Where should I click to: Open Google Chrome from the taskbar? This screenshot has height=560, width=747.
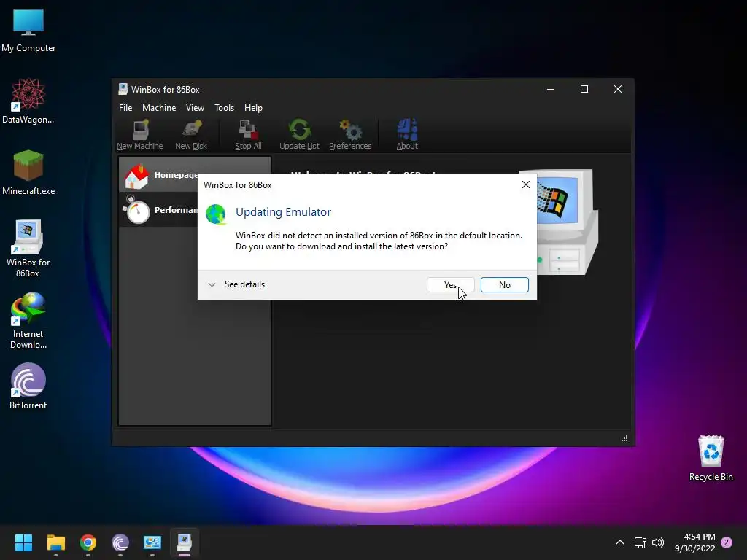click(x=88, y=542)
